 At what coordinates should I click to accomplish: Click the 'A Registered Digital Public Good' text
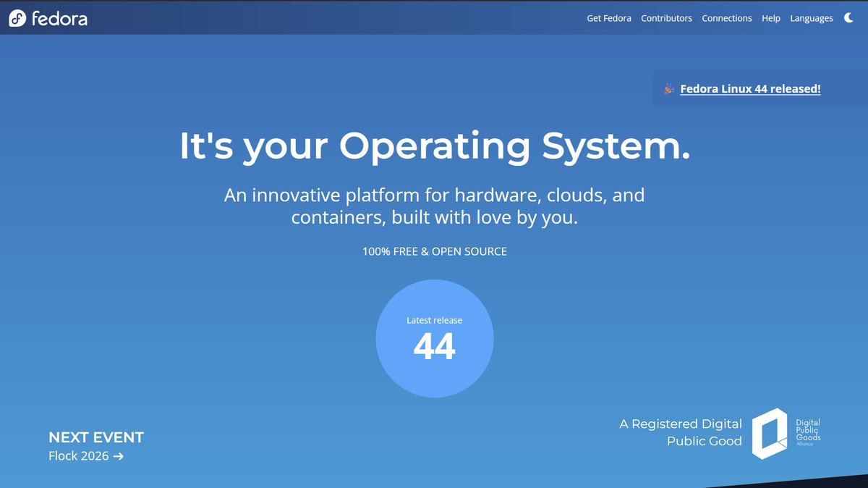[681, 432]
